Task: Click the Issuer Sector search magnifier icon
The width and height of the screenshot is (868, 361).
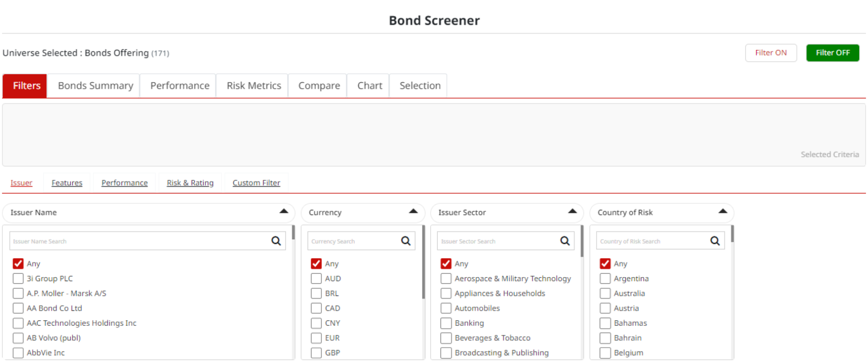Action: pyautogui.click(x=565, y=241)
